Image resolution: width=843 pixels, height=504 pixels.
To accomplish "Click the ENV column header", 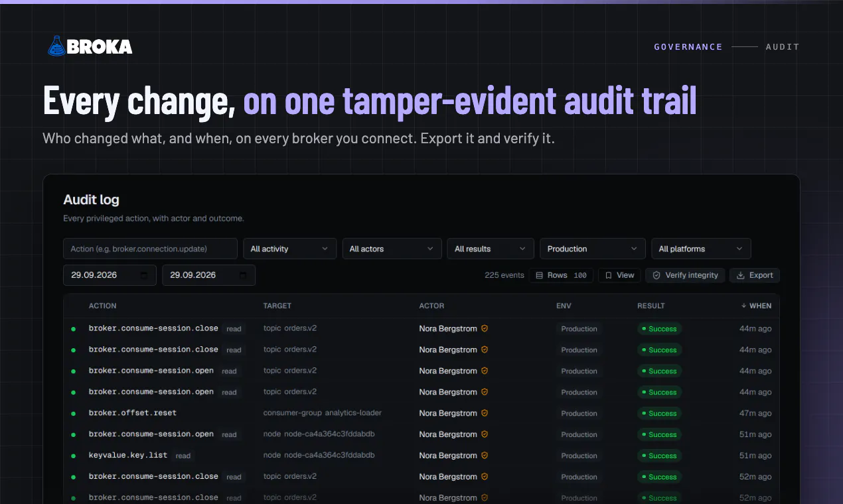I will coord(564,306).
